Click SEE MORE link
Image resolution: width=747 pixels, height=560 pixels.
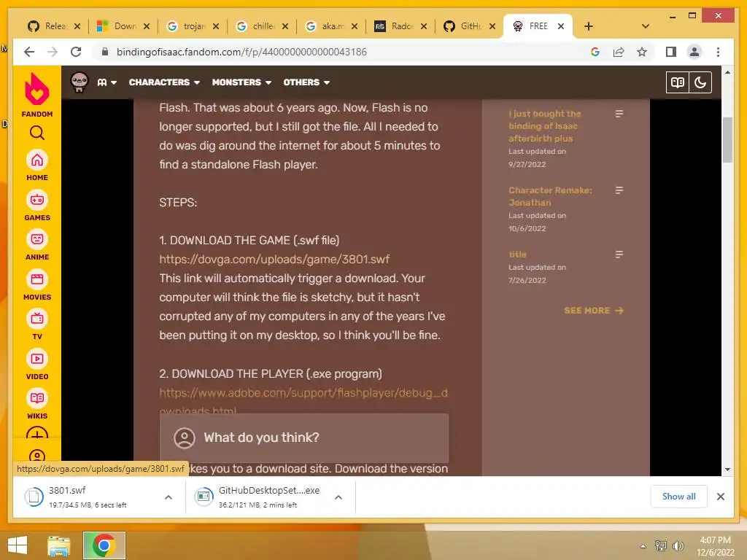coord(594,311)
